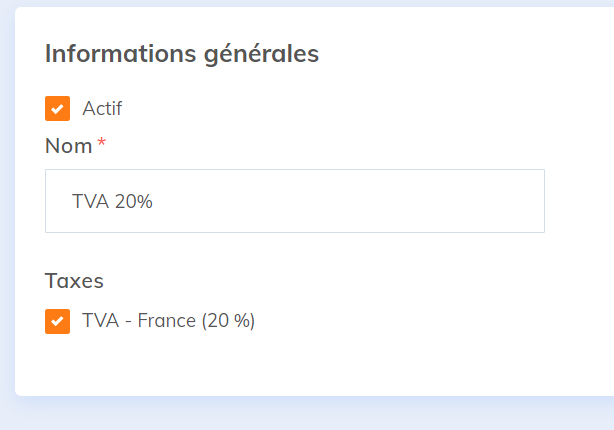Uncheck the Actif checkbox
614x430 pixels.
click(58, 108)
